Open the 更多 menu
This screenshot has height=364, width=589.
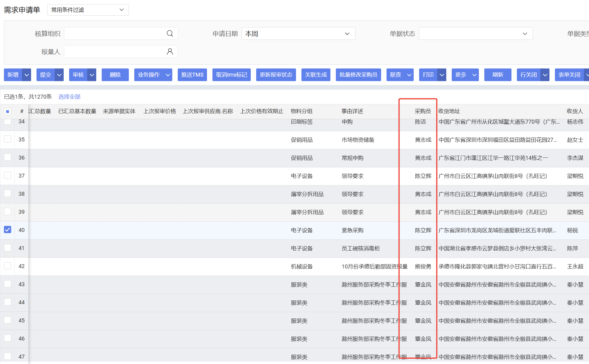(465, 75)
